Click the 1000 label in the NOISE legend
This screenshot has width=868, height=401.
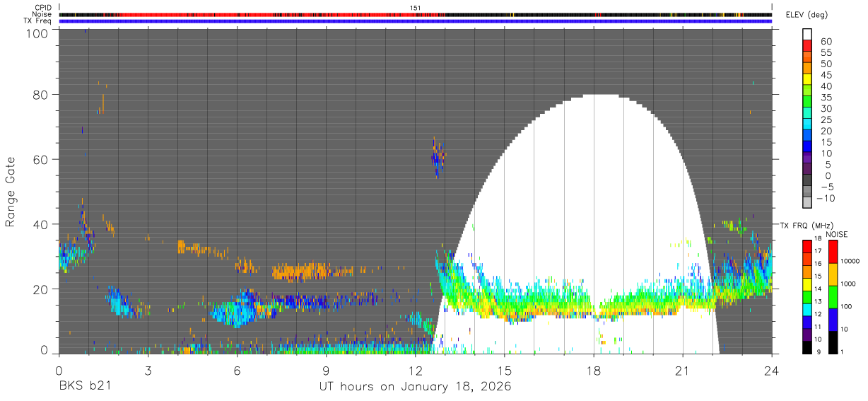[x=848, y=284]
